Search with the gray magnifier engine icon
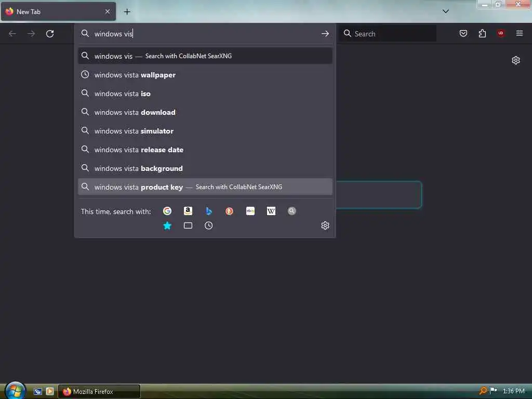The height and width of the screenshot is (399, 532). pos(292,211)
